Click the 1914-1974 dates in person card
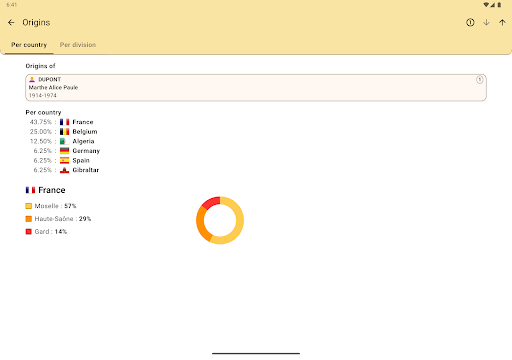This screenshot has height=360, width=512. (x=43, y=95)
